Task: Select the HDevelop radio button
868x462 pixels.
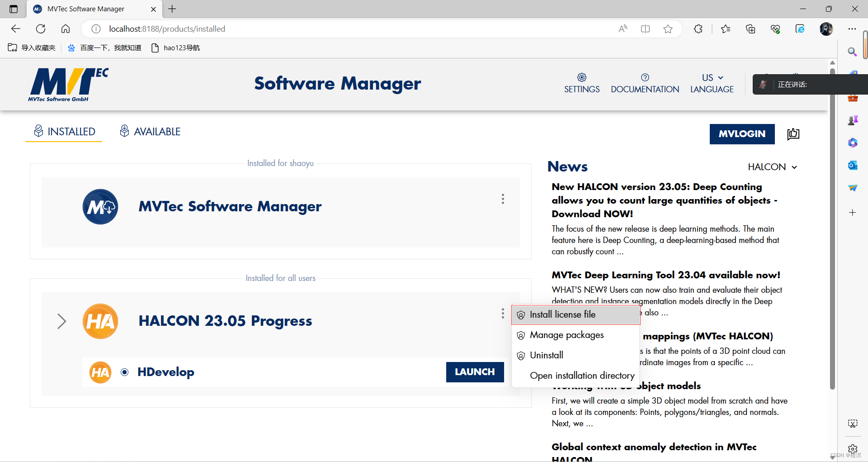Action: pos(125,372)
